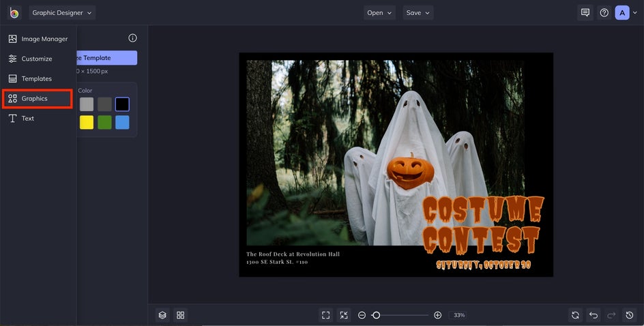Open the help question mark icon
Viewport: 644px width, 326px height.
[604, 12]
